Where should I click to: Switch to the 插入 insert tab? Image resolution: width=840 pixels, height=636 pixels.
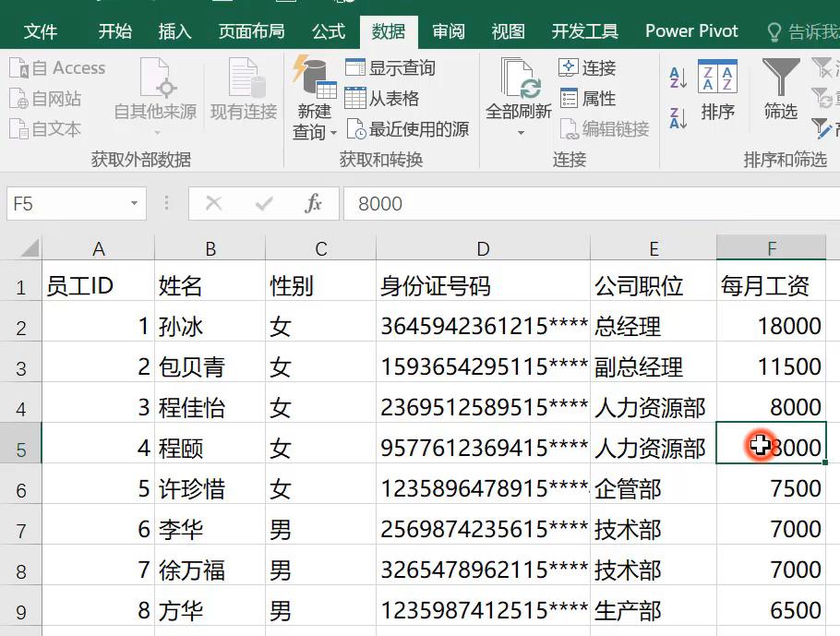174,31
